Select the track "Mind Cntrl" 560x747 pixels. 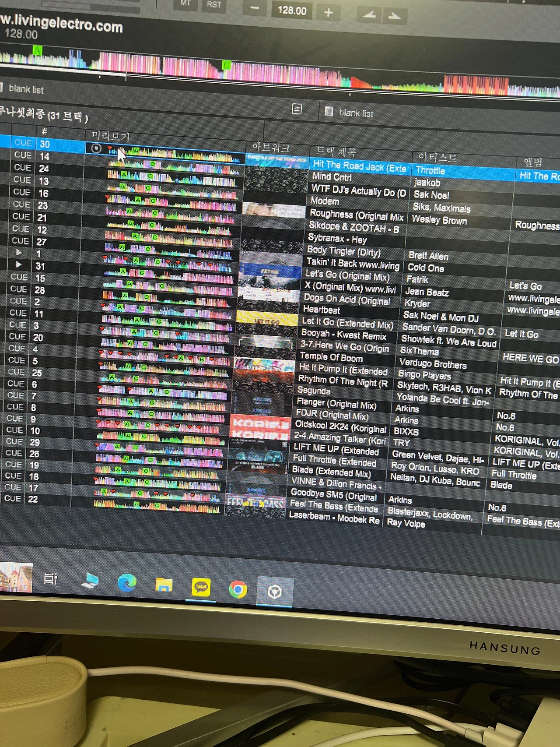coord(332,176)
